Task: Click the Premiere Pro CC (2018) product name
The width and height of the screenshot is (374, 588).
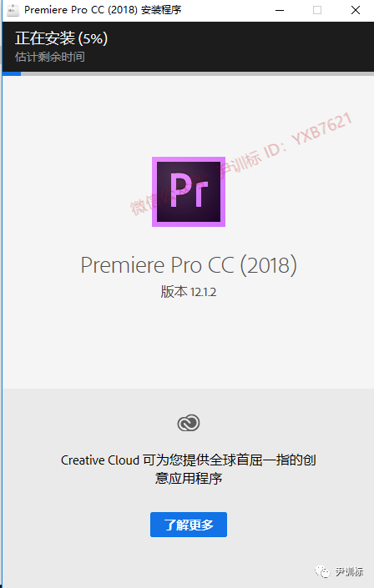Action: tap(189, 265)
